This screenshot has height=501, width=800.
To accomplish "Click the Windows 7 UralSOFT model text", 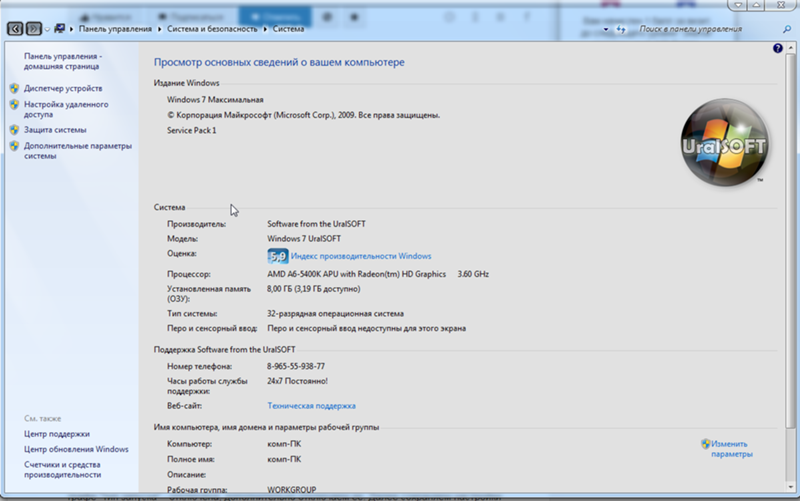I will [x=304, y=239].
